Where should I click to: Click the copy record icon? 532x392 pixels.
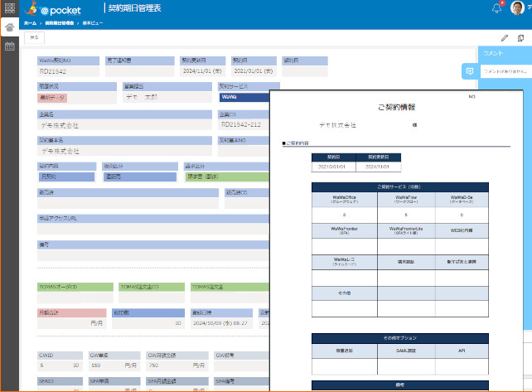point(520,38)
